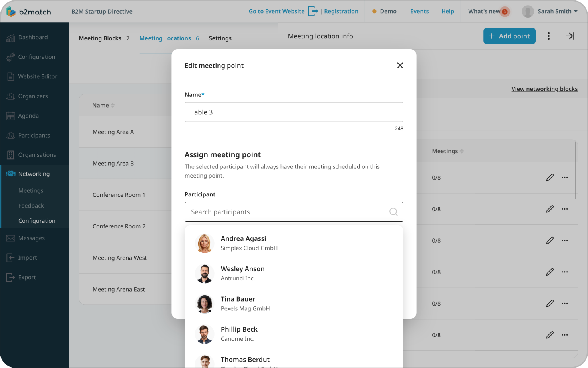588x368 pixels.
Task: Click the Organizers sidebar icon
Action: [11, 96]
